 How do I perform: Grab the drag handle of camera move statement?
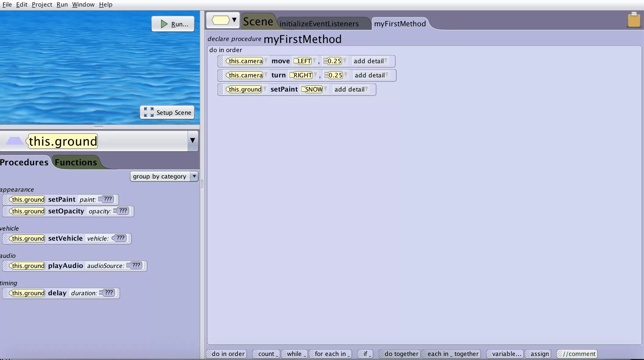point(220,61)
